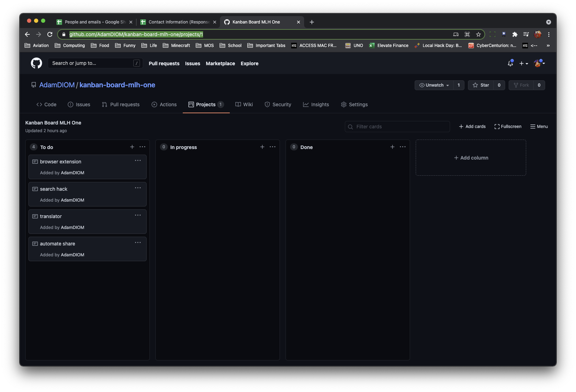This screenshot has height=392, width=576.
Task: Switch to Contact Information (Responses) tab
Action: 178,22
